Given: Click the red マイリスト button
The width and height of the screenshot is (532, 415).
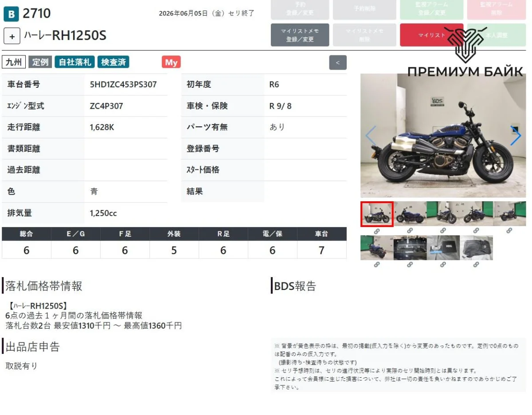Looking at the screenshot, I should point(431,35).
